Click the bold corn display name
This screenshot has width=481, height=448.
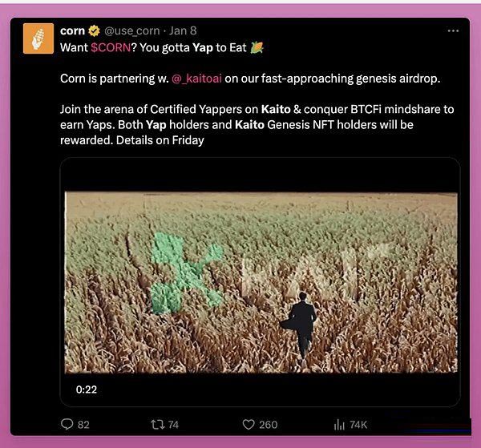(72, 31)
